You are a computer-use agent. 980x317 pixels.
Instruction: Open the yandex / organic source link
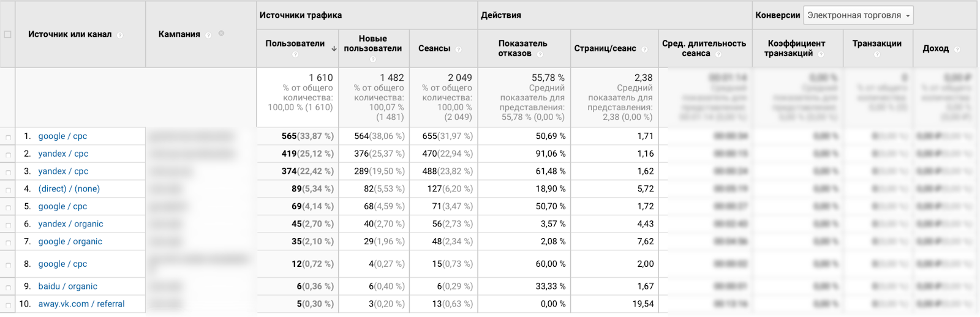pyautogui.click(x=70, y=224)
